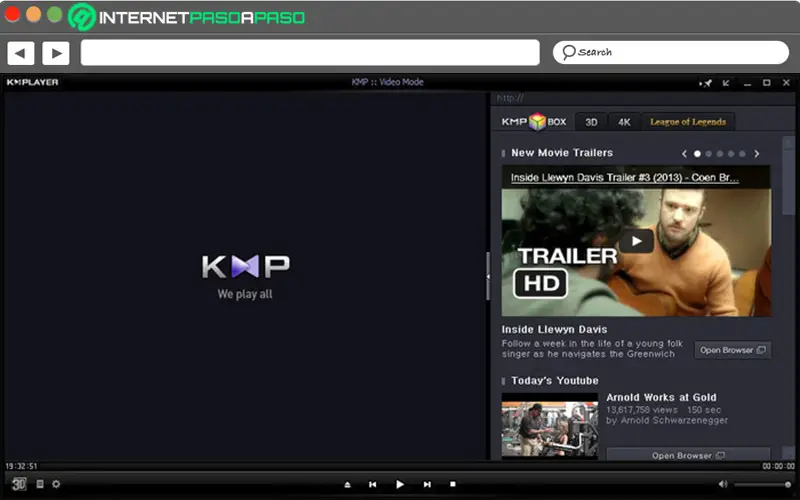Focus the browser address bar field
Viewport: 800px width, 500px height.
pos(310,53)
